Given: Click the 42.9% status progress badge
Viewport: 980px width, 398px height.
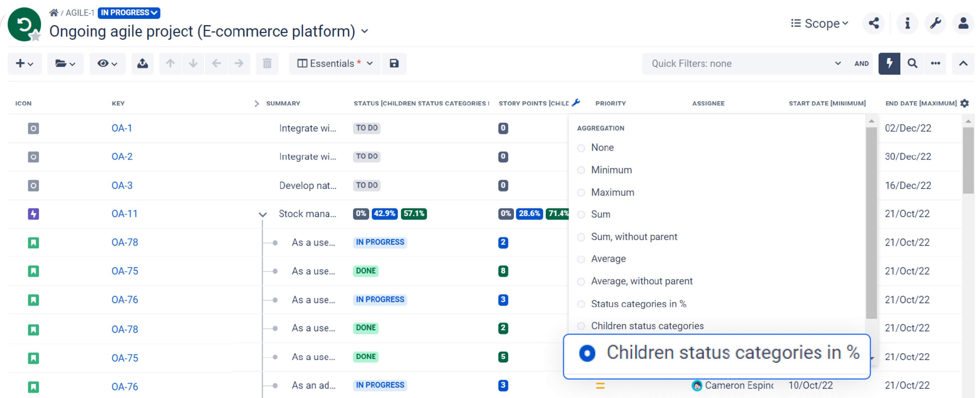Looking at the screenshot, I should pos(384,214).
